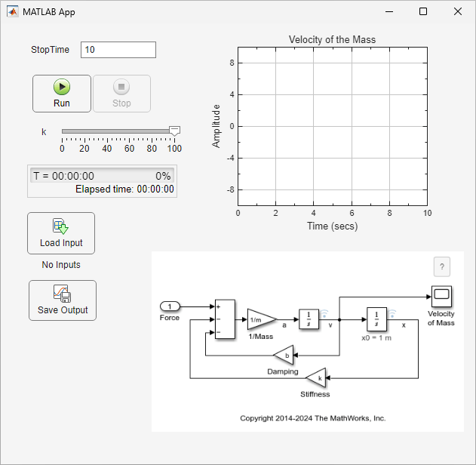Screen dimensions: 476x465
Task: Select the second integrator block x0 = 1 m
Action: click(x=376, y=319)
